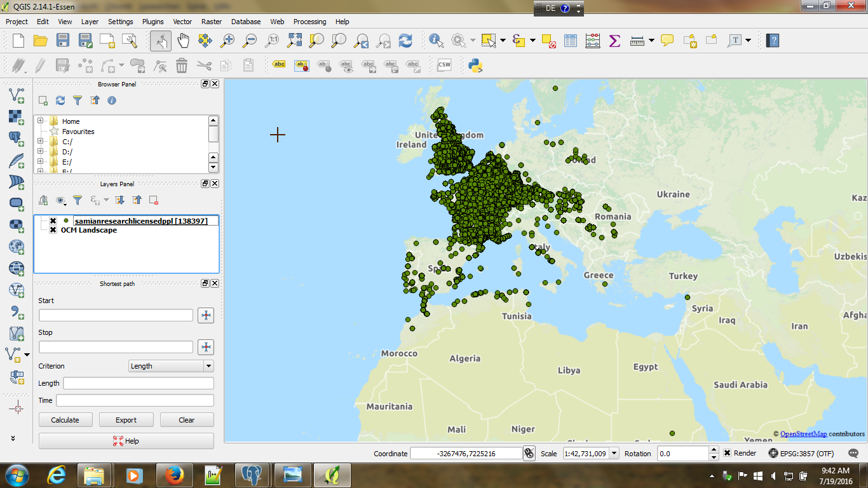This screenshot has width=868, height=488.
Task: Open the Layer menu
Action: click(x=90, y=22)
